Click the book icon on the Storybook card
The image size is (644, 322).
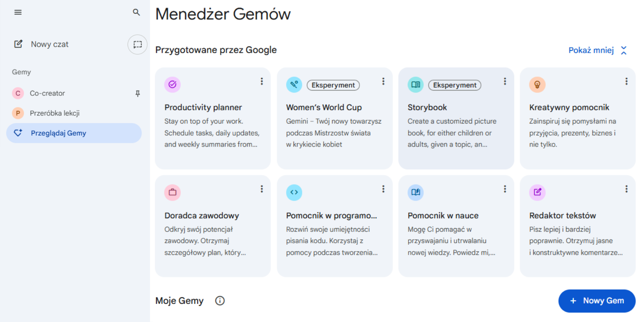click(415, 85)
